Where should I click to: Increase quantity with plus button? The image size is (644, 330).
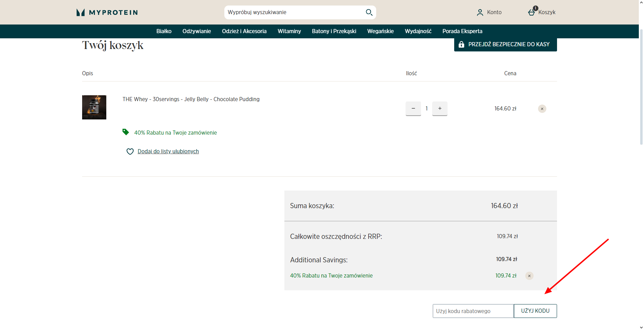[440, 108]
